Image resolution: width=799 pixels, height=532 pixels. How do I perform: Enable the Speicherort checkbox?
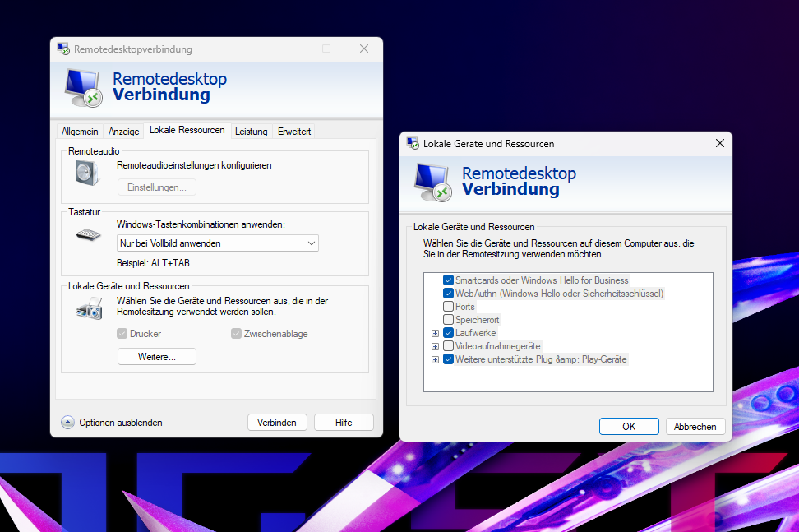[x=449, y=320]
